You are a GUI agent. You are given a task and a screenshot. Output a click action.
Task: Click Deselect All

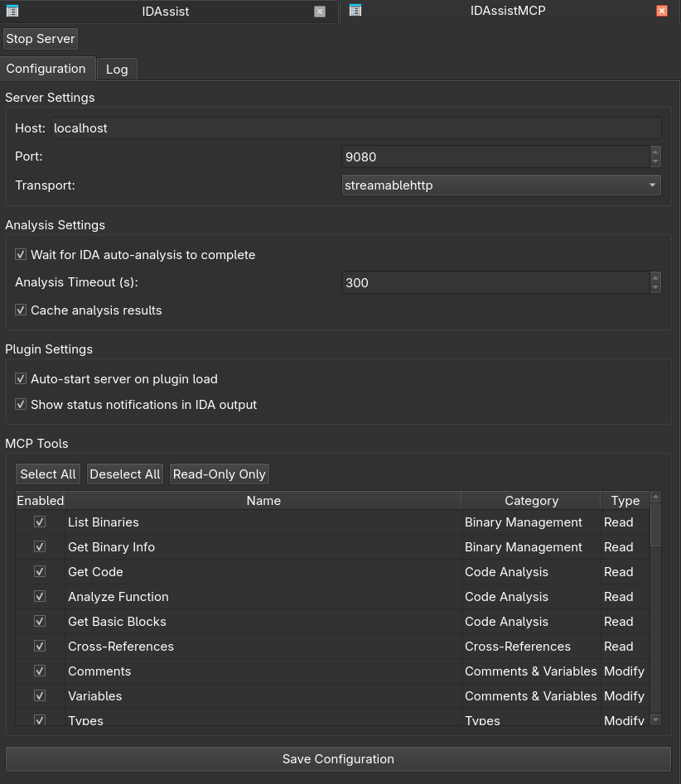(x=124, y=474)
